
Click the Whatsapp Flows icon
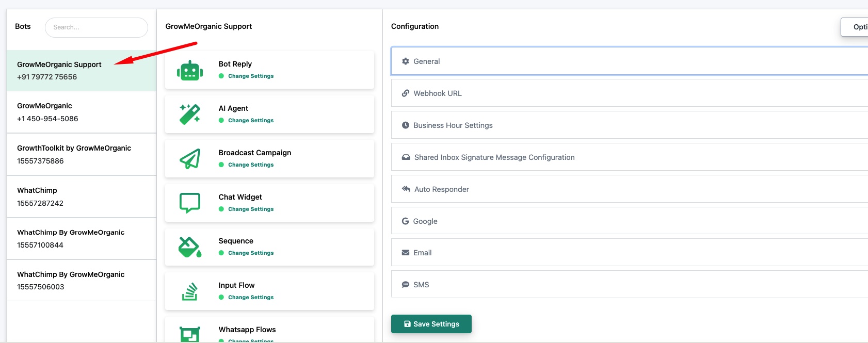(190, 334)
